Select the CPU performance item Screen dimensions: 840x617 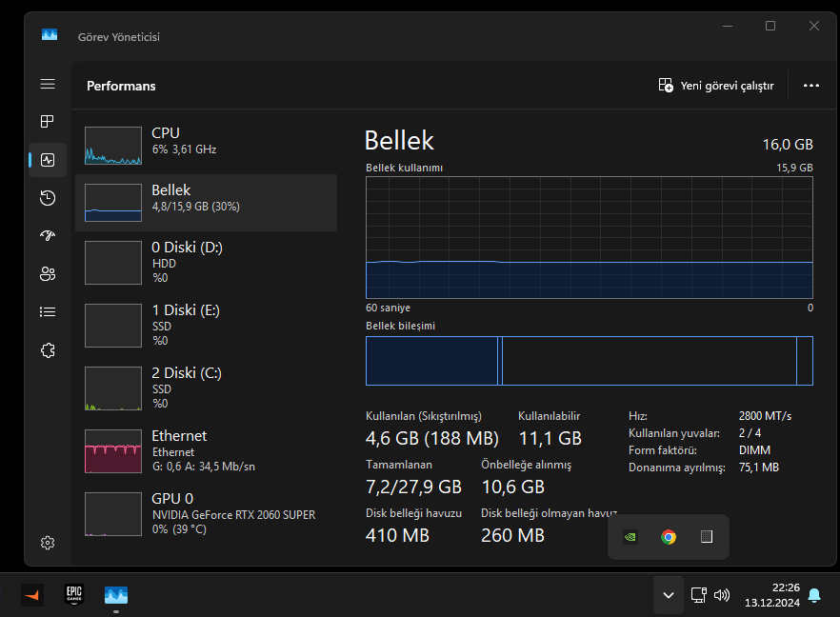point(206,143)
